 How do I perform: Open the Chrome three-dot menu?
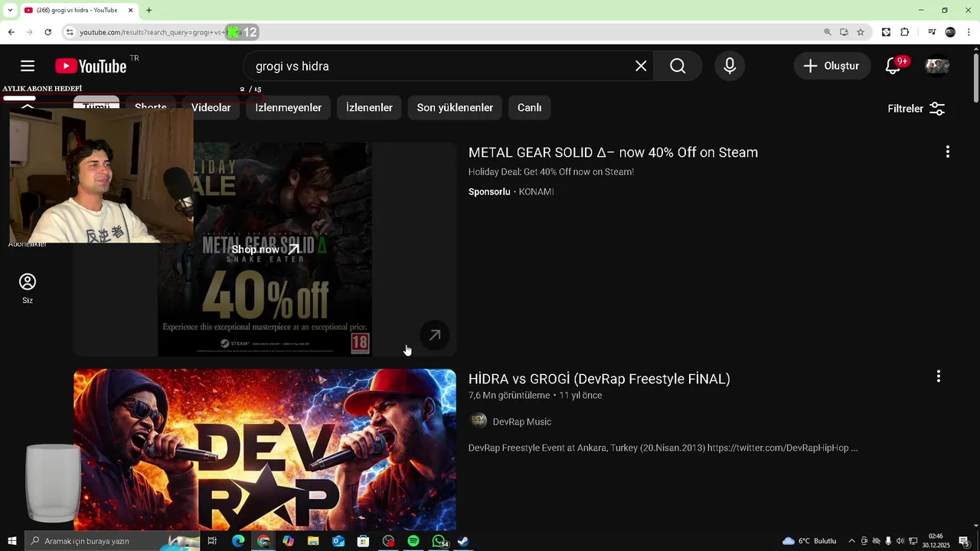(969, 32)
